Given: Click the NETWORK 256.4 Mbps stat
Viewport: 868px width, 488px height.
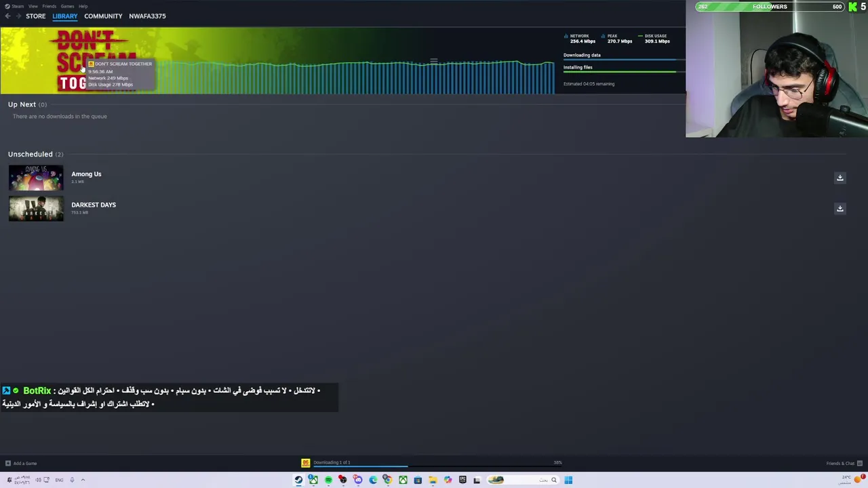Looking at the screenshot, I should [580, 39].
